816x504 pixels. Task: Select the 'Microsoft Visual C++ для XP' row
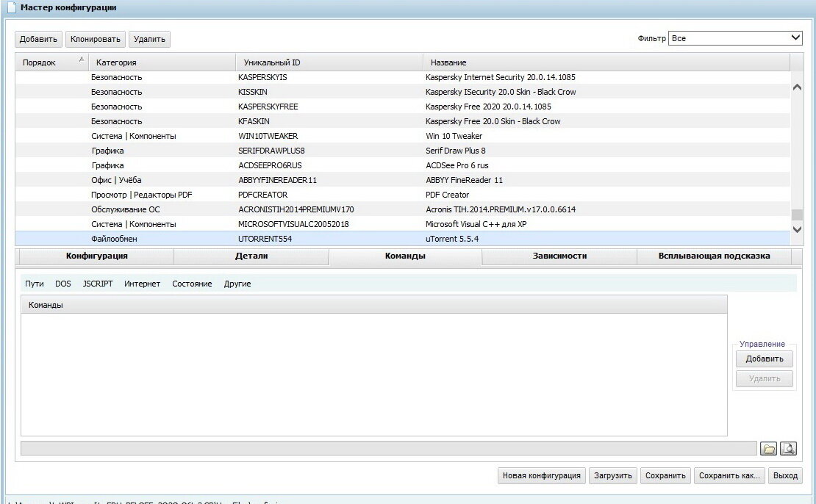tap(402, 224)
